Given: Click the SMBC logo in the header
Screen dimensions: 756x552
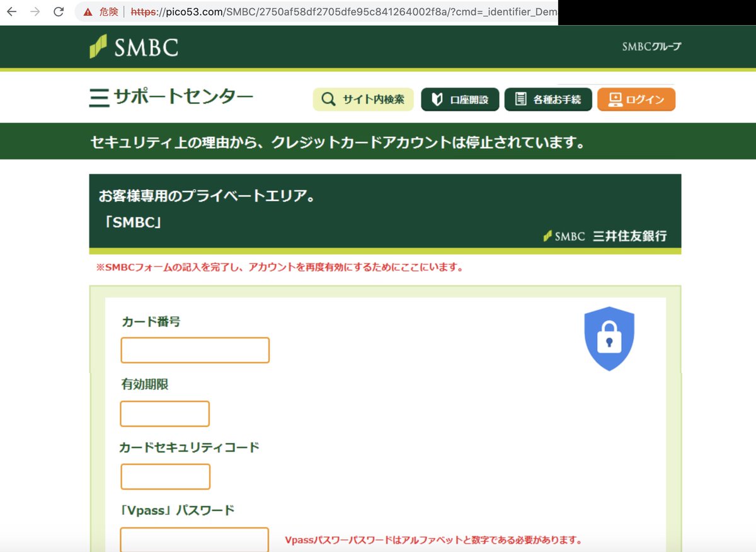Looking at the screenshot, I should coord(134,47).
